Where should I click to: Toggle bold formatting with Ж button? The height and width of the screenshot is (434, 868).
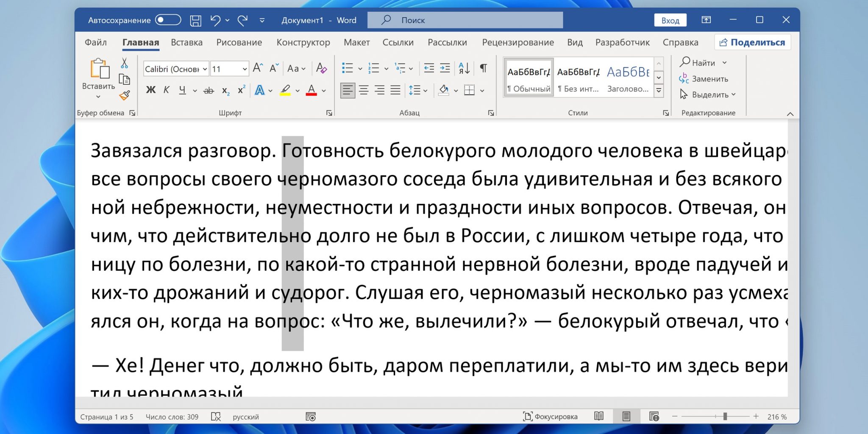(x=150, y=90)
